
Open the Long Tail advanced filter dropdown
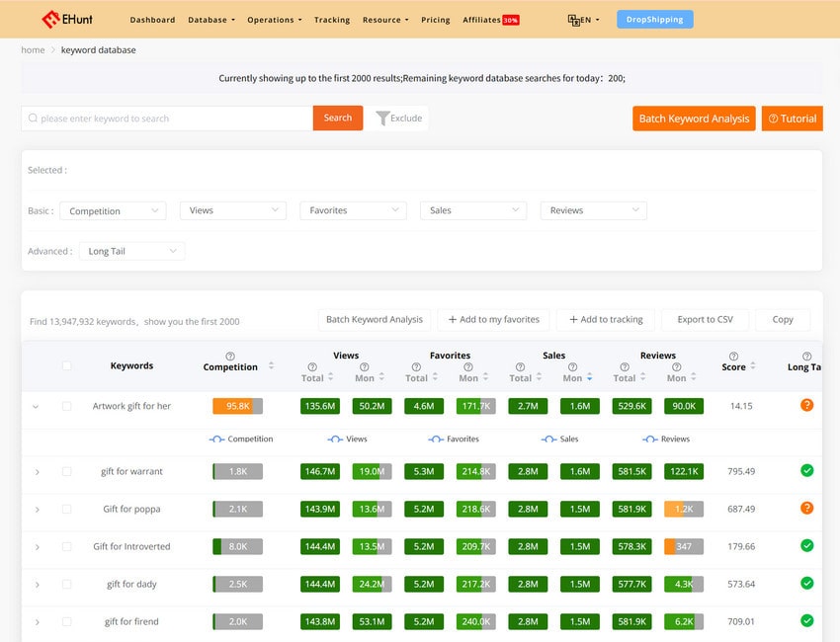[x=131, y=251]
